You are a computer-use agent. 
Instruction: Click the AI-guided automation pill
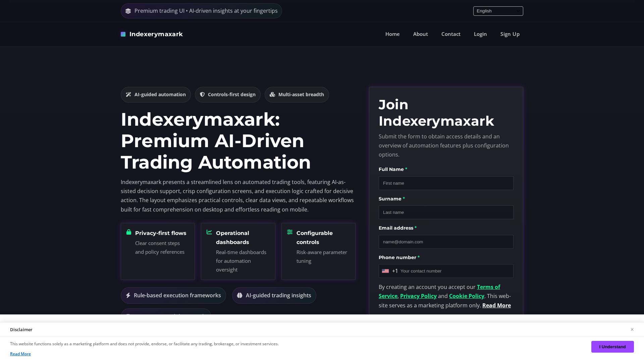click(156, 95)
